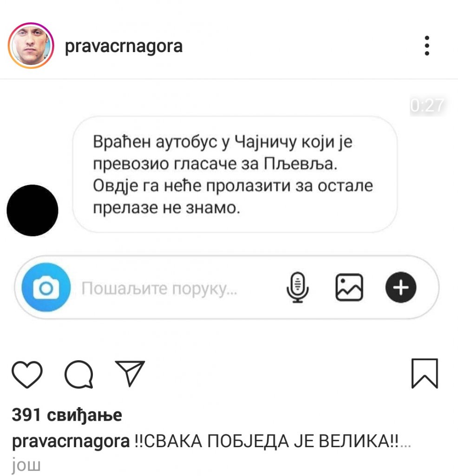Tap the black circular avatar beside message

coord(33,211)
